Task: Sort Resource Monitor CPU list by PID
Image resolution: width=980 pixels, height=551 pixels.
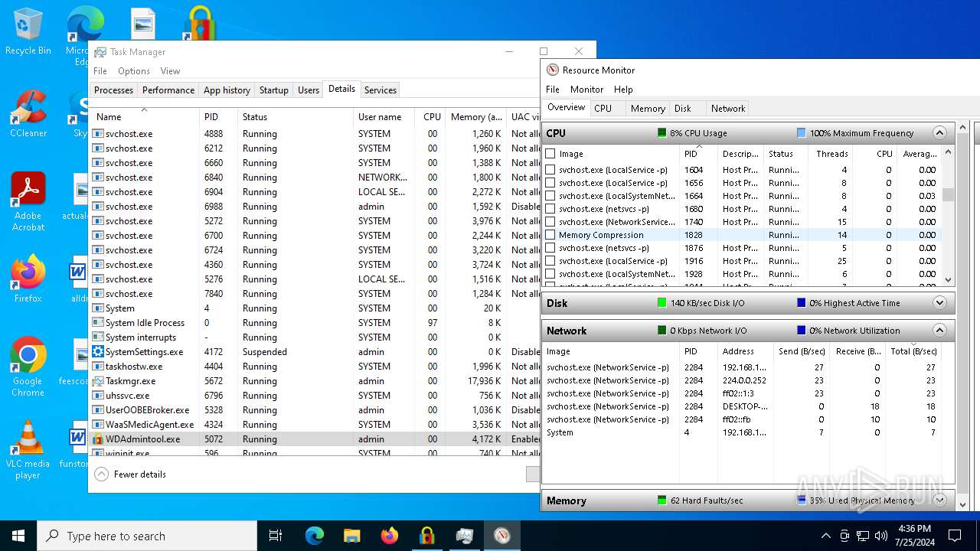Action: [699, 154]
